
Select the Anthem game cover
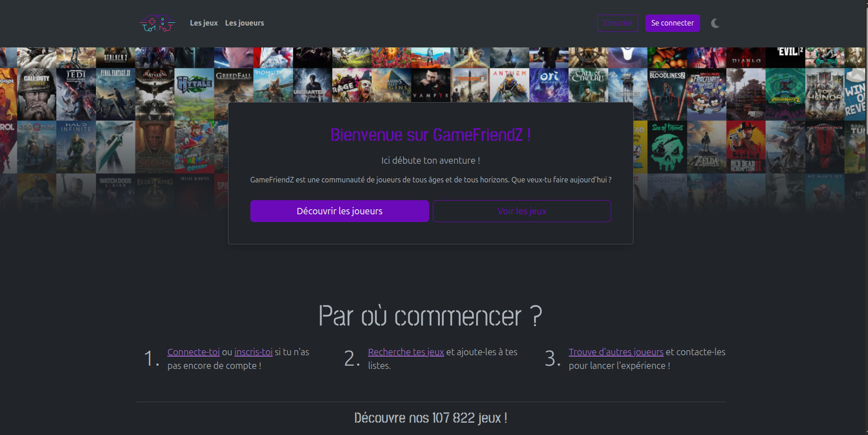[509, 85]
